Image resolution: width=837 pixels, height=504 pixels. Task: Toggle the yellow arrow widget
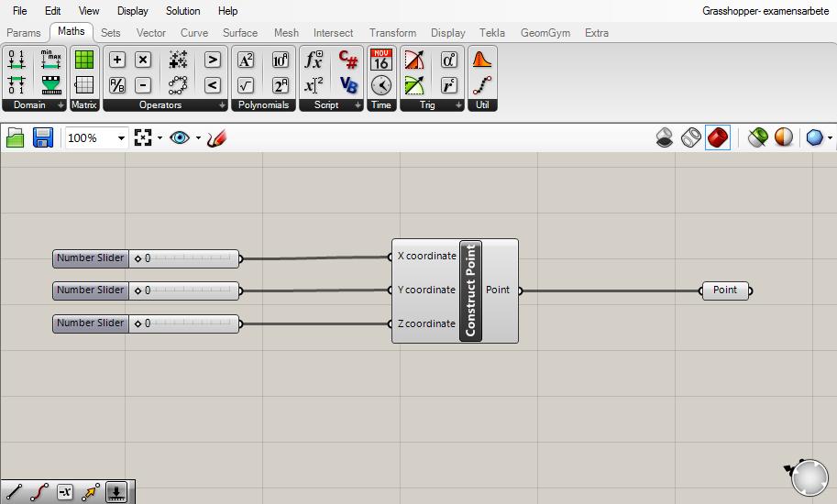[x=90, y=492]
